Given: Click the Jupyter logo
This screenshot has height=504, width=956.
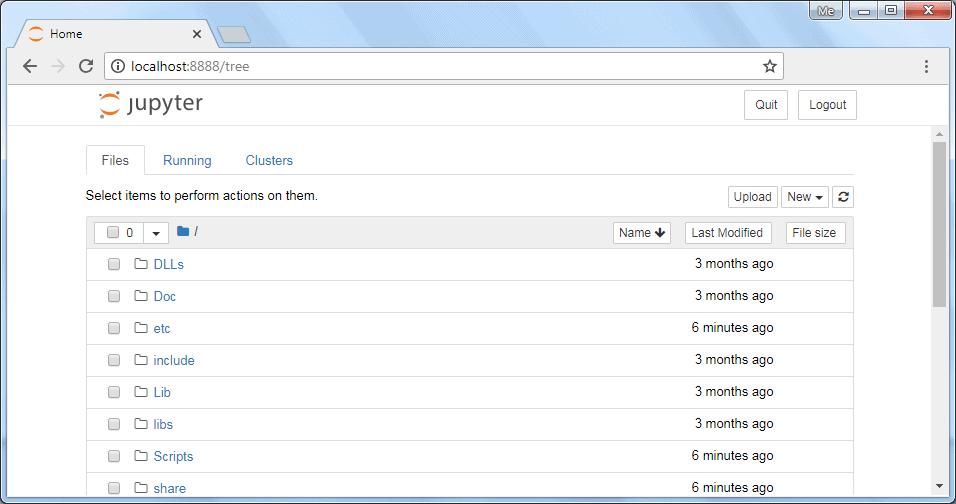Looking at the screenshot, I should (151, 105).
